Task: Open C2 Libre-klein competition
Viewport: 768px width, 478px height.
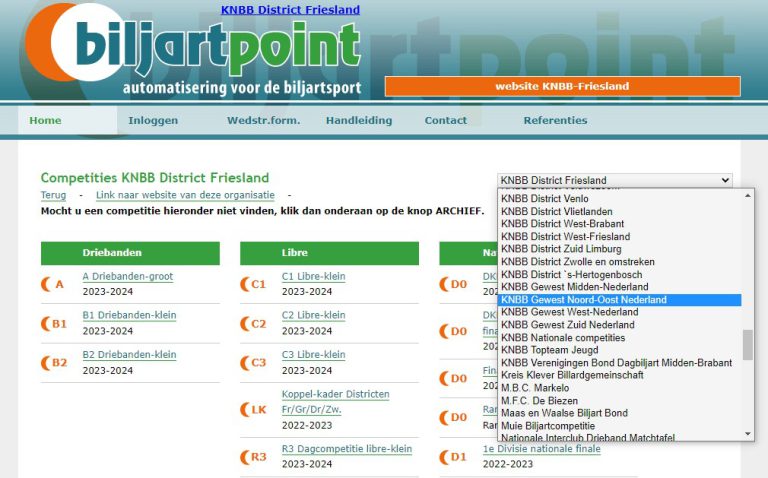Action: pos(313,315)
